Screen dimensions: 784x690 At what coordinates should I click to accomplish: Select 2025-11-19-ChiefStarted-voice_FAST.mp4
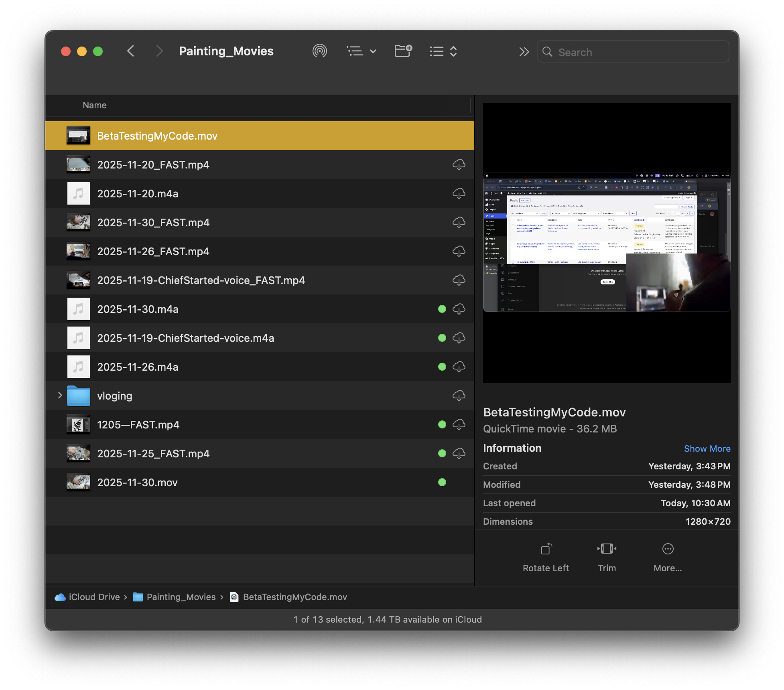260,280
